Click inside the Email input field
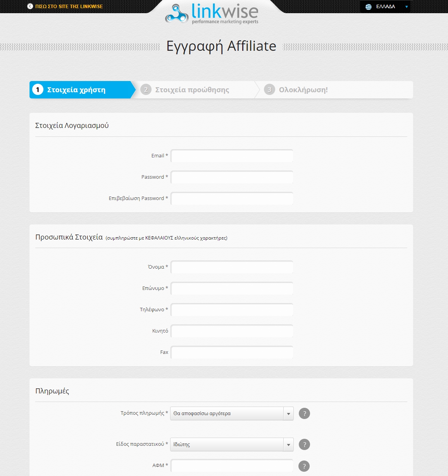Image resolution: width=448 pixels, height=476 pixels. pyautogui.click(x=232, y=155)
